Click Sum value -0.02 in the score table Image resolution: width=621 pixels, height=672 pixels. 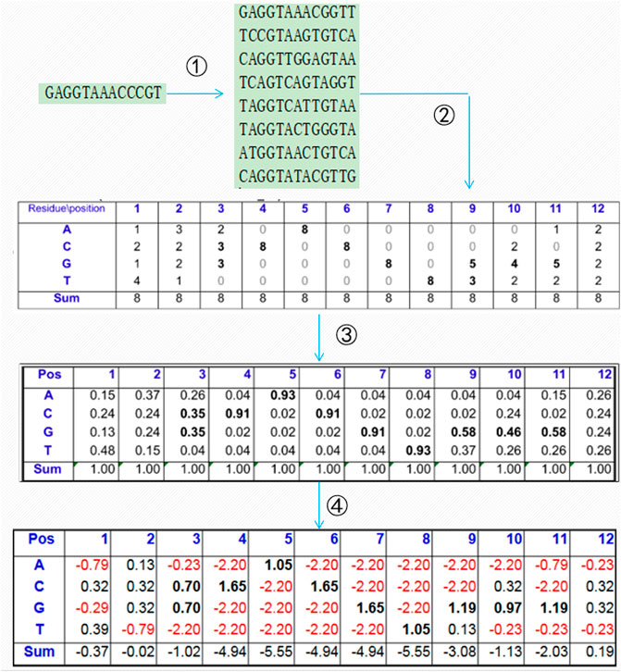pos(138,652)
